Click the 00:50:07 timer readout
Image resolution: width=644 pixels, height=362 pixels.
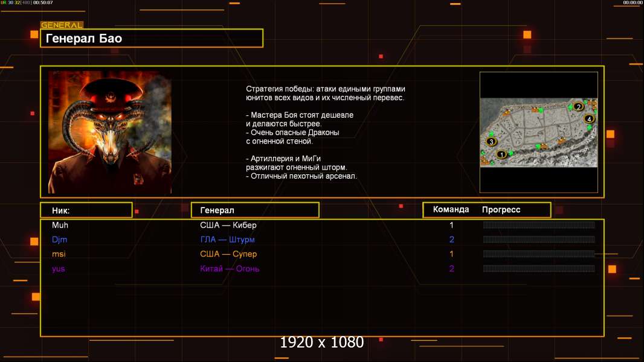(43, 2)
